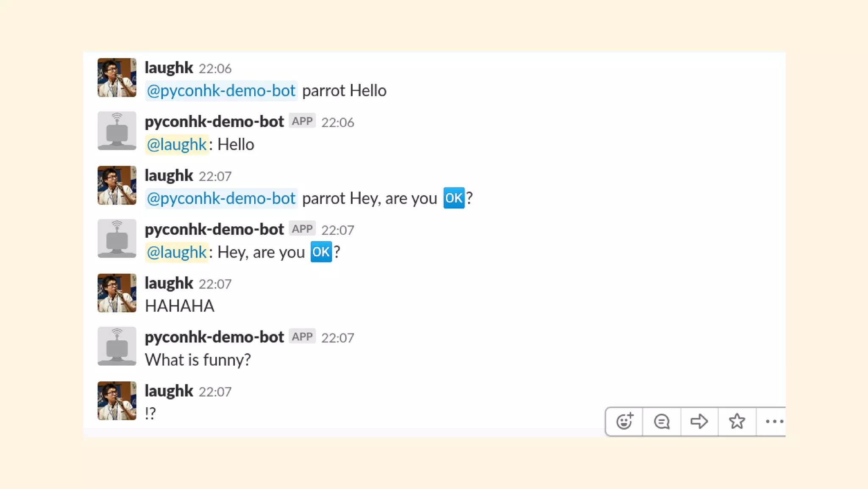Click the OK emoji in laughk's parrot message

(453, 198)
